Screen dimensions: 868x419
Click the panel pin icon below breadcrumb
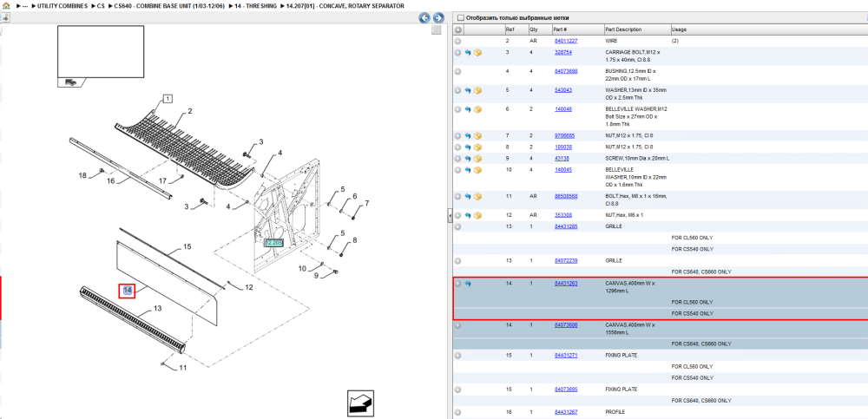pos(5,17)
